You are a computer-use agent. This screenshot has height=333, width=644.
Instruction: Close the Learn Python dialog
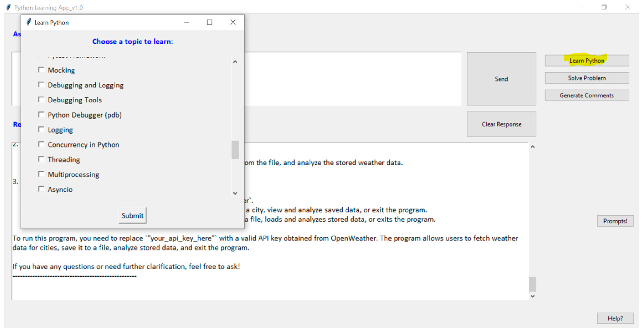[x=233, y=22]
